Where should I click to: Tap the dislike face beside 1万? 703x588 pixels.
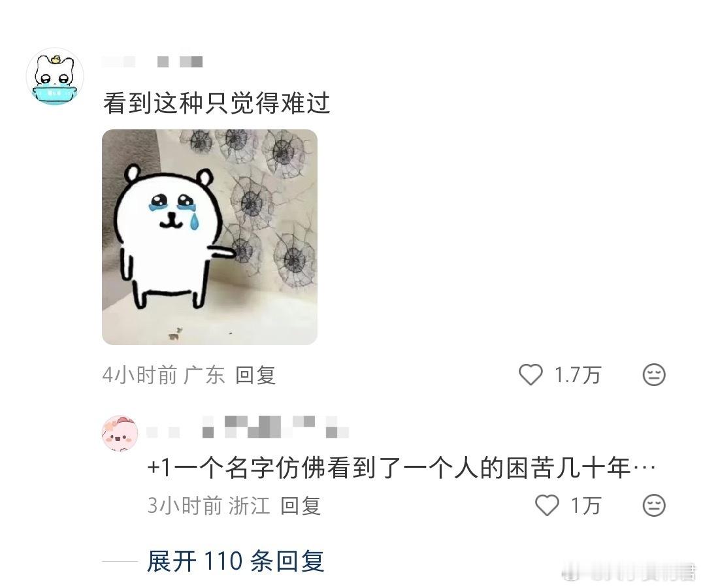coord(654,506)
